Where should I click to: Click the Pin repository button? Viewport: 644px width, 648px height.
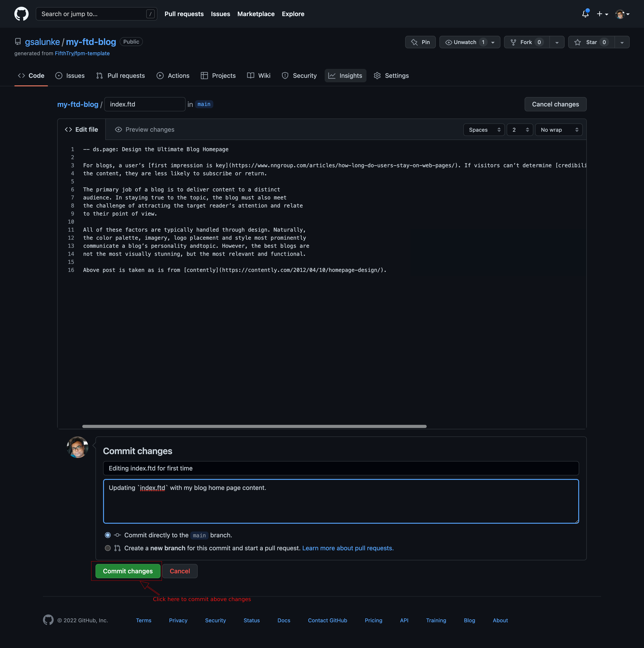click(x=420, y=42)
